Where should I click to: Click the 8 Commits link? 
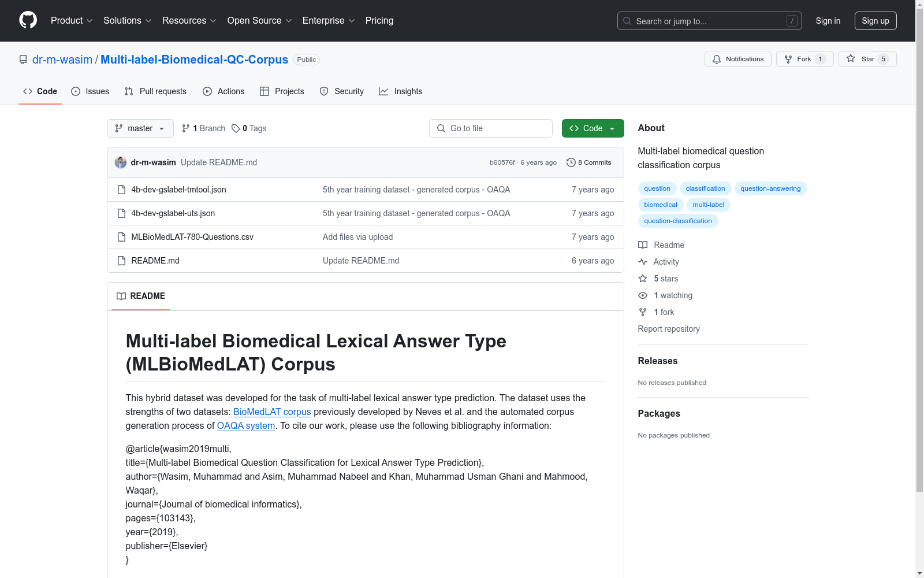[x=589, y=162]
